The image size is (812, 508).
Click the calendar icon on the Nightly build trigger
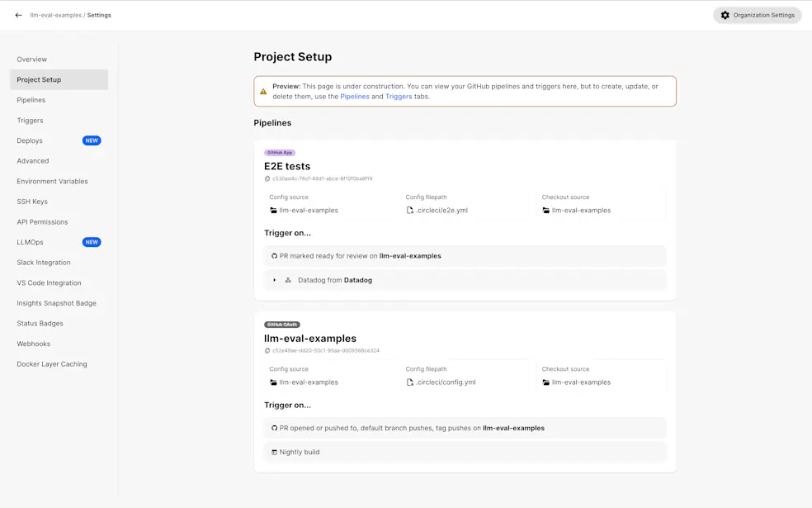pyautogui.click(x=276, y=452)
